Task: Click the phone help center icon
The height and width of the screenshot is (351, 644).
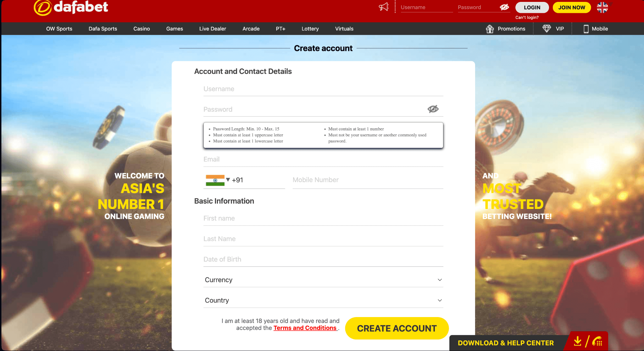Action: tap(597, 341)
